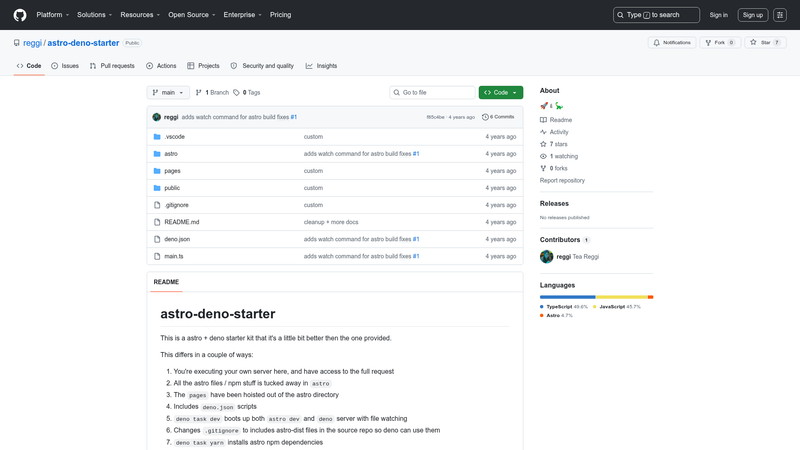The width and height of the screenshot is (800, 450).
Task: Select the README tab header
Action: click(x=166, y=282)
